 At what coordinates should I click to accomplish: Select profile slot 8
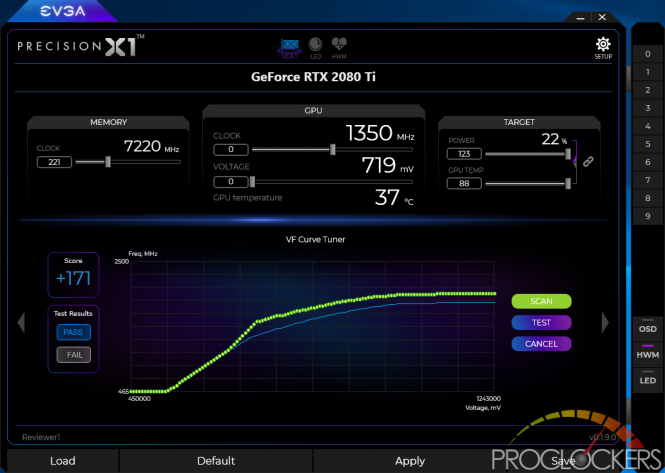pyautogui.click(x=648, y=198)
